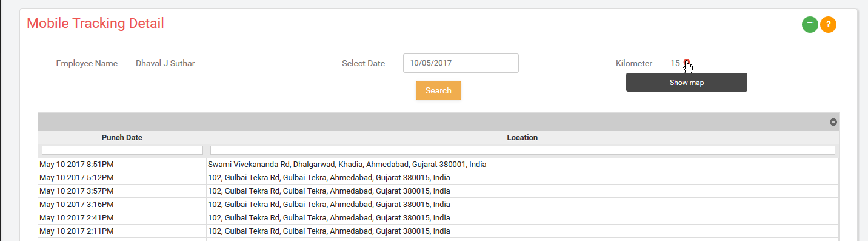Click the Dhaval J Suthar employee name

(165, 63)
